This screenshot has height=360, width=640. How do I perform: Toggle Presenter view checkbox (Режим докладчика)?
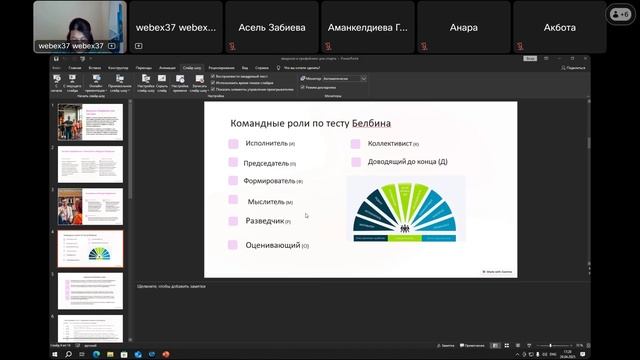click(x=302, y=87)
